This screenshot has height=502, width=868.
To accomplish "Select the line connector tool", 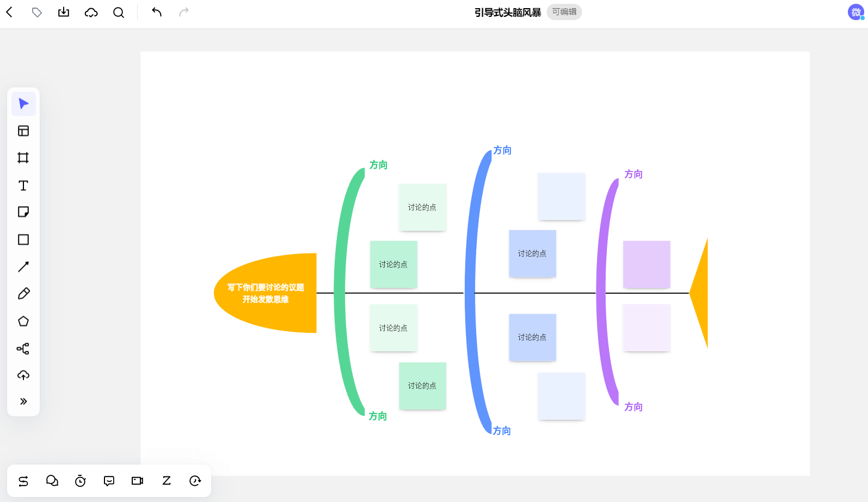I will pos(23,267).
